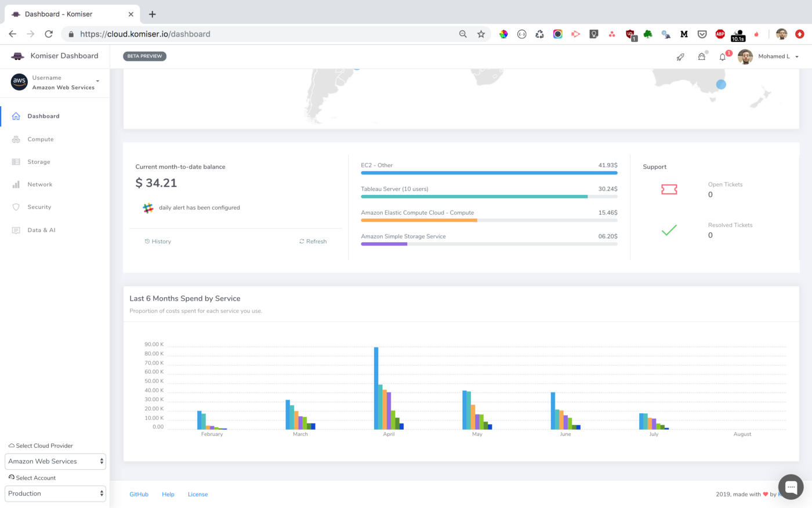Click the EC2 - Other cost bar
812x508 pixels.
489,173
